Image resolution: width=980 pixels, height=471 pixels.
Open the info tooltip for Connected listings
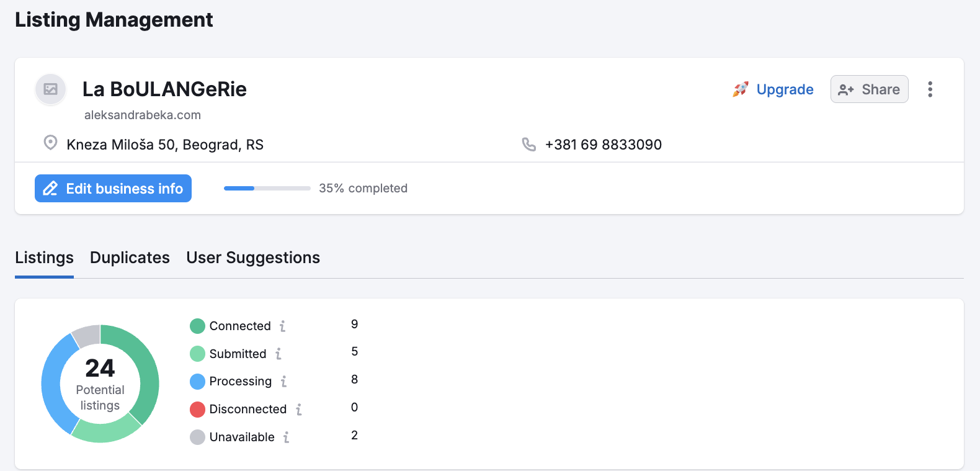pos(283,325)
